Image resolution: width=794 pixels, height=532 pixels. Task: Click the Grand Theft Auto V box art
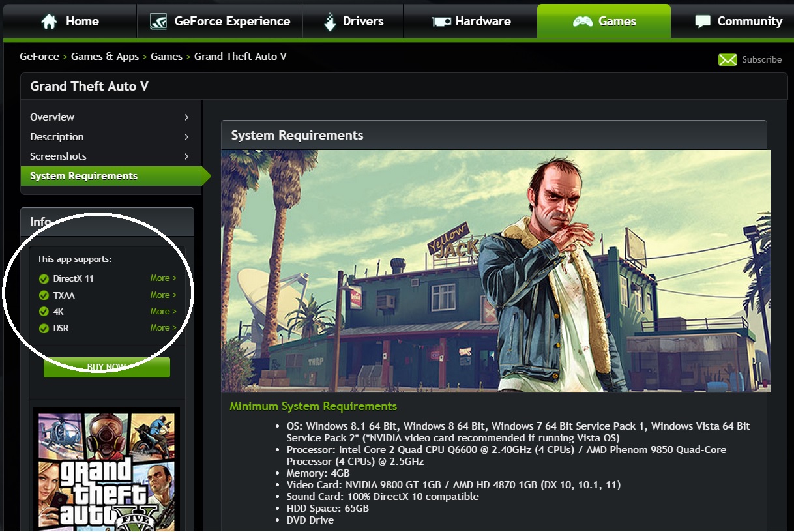tap(106, 469)
